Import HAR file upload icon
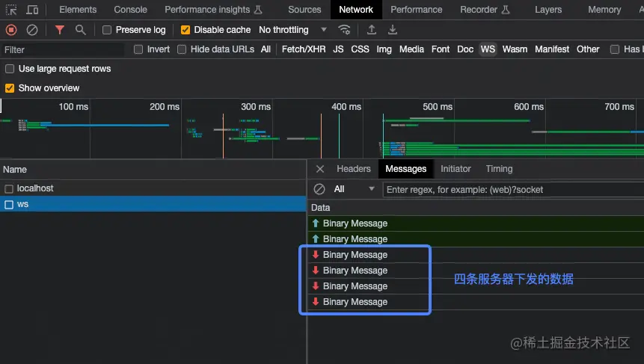 tap(371, 30)
